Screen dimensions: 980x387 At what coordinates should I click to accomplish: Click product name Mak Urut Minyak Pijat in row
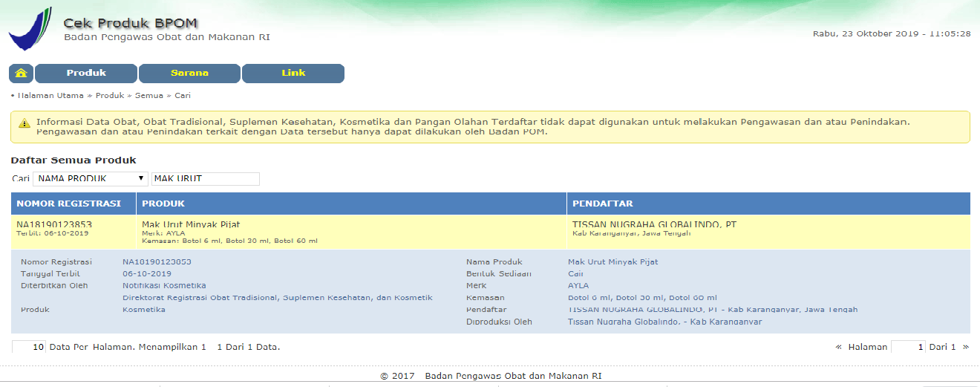191,224
